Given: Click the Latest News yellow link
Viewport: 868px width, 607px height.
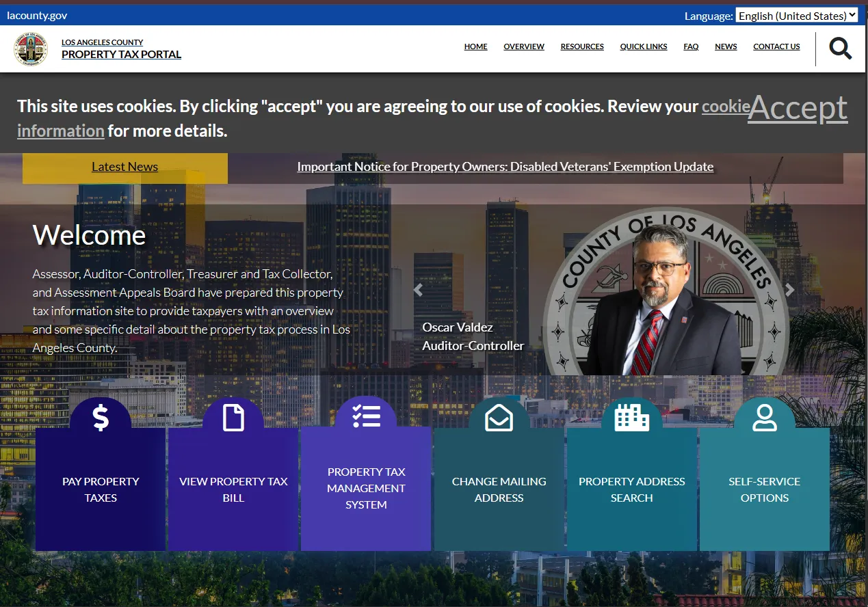Looking at the screenshot, I should click(x=124, y=167).
